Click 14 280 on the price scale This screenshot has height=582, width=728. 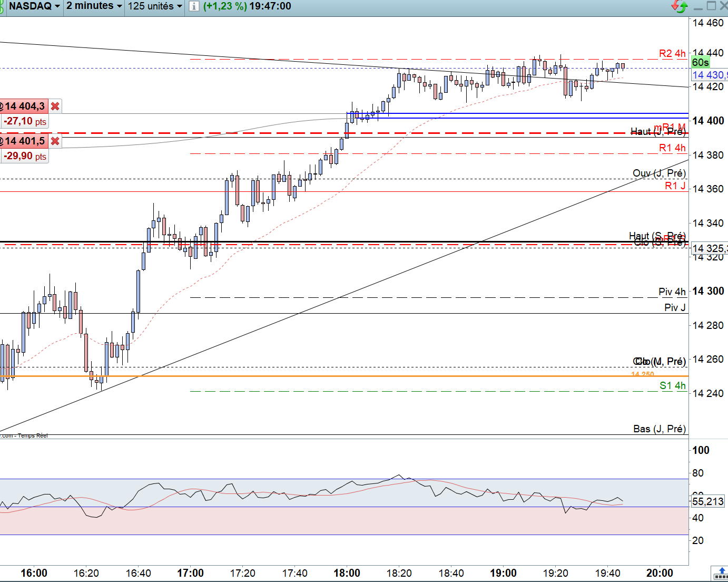click(708, 325)
